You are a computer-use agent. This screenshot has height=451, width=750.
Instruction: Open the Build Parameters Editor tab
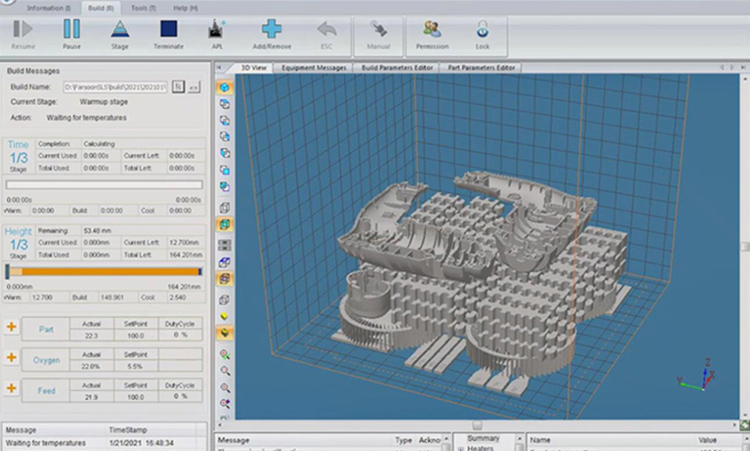[397, 68]
